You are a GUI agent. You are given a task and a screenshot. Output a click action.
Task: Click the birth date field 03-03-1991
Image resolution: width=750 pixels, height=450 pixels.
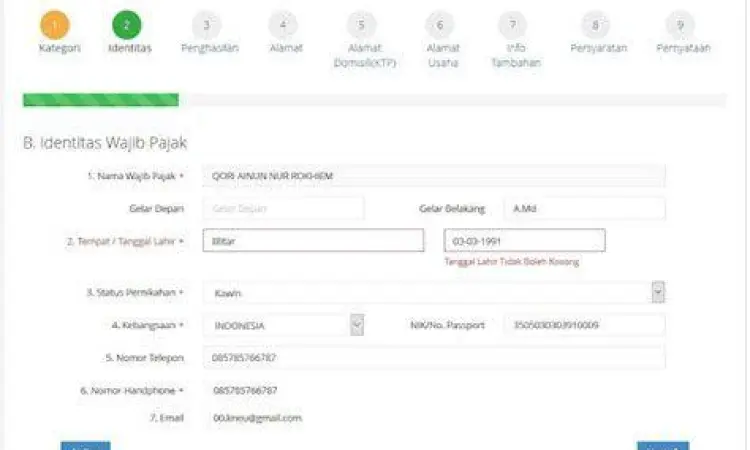525,241
